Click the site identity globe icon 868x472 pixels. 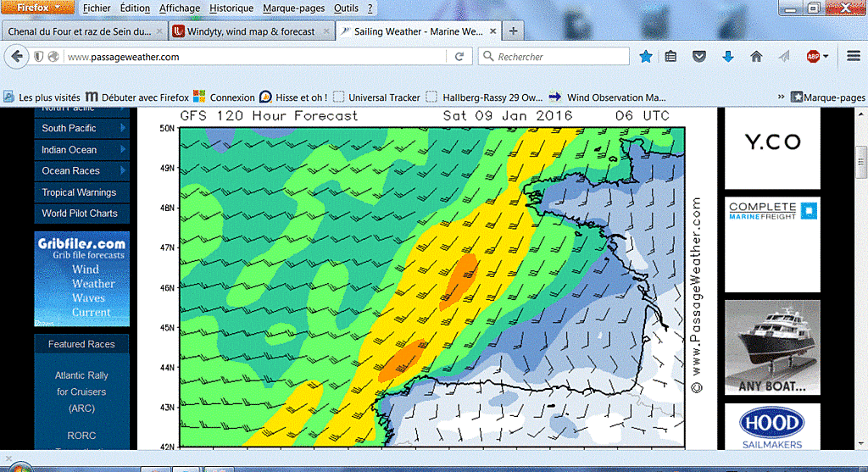[x=53, y=57]
